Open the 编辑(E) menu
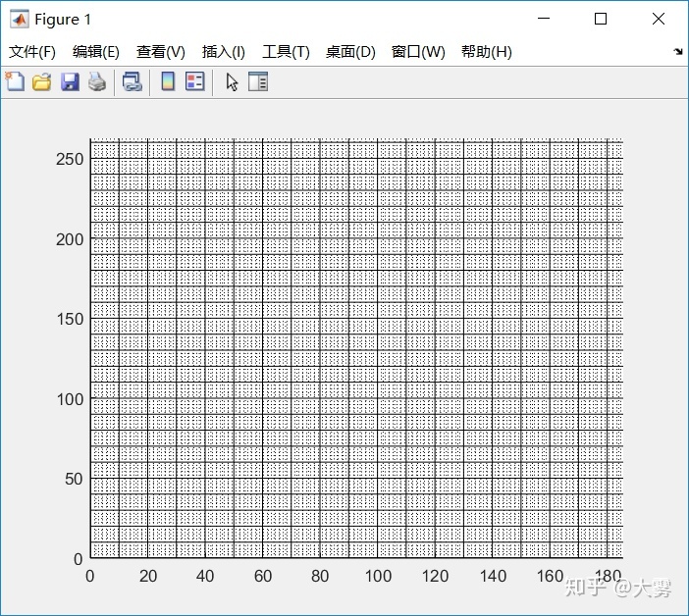Viewport: 689px width, 616px height. pos(96,52)
